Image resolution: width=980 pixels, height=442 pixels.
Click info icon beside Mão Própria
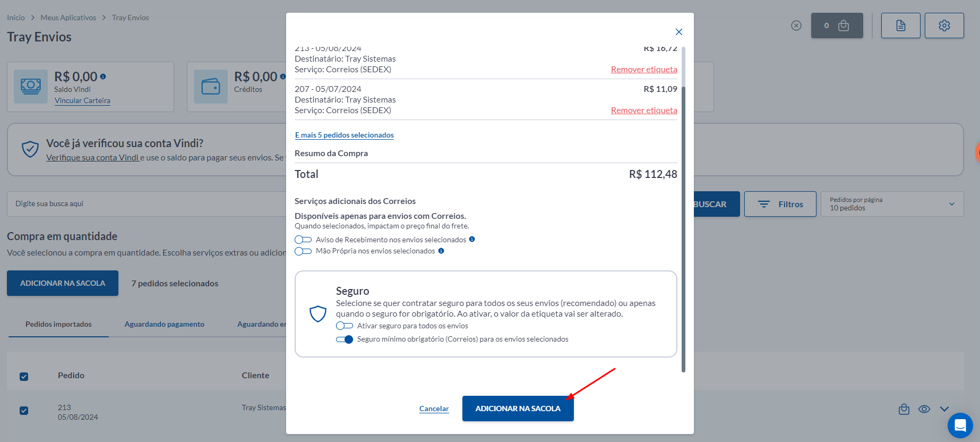[441, 251]
